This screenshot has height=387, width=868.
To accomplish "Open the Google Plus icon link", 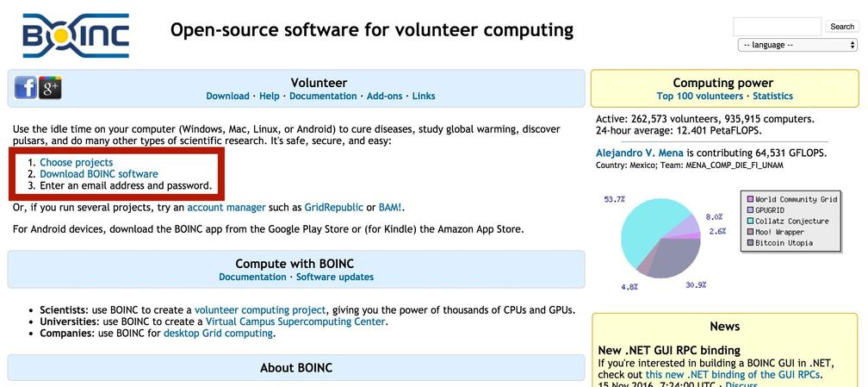I will (50, 88).
